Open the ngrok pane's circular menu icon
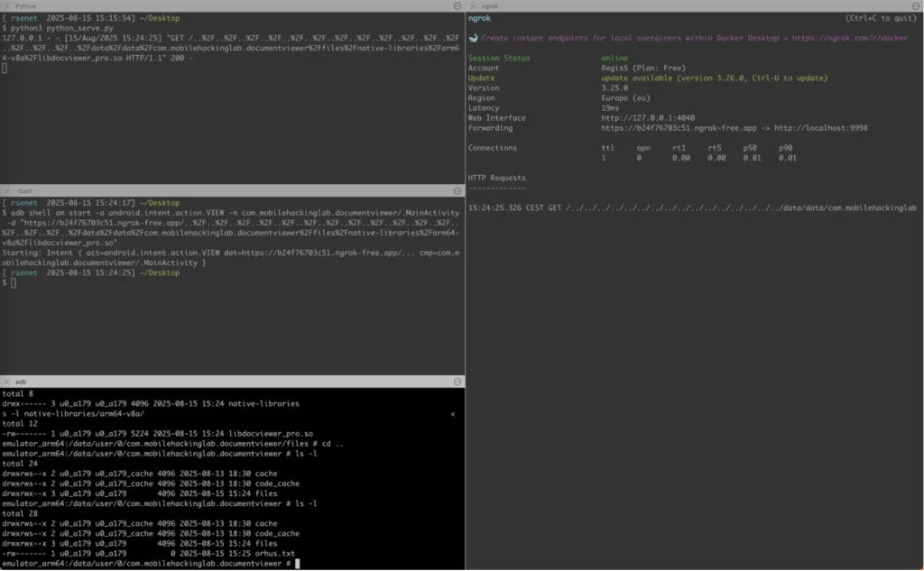 click(x=916, y=5)
